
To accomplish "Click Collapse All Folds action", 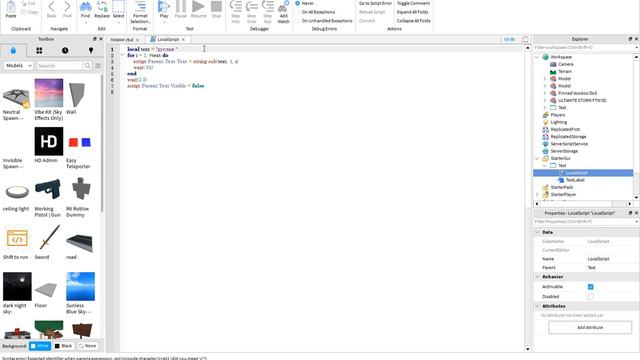I will (x=413, y=21).
